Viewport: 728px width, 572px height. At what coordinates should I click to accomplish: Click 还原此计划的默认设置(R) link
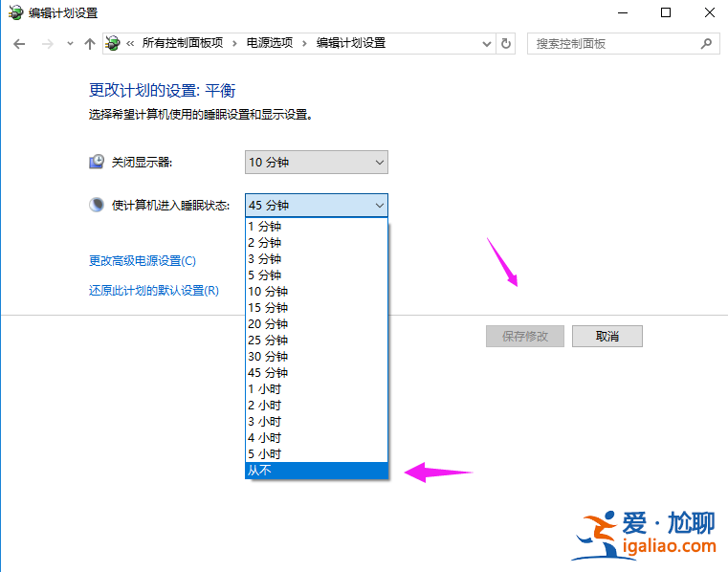tap(154, 291)
